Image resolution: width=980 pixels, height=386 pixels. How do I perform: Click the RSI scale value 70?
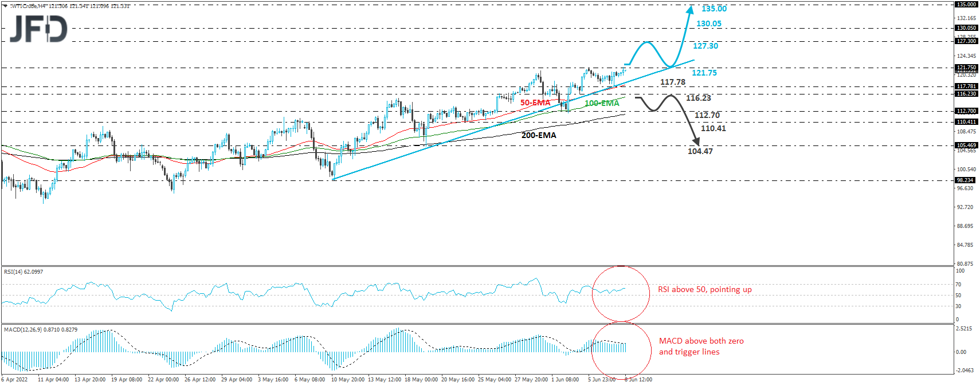[x=959, y=285]
